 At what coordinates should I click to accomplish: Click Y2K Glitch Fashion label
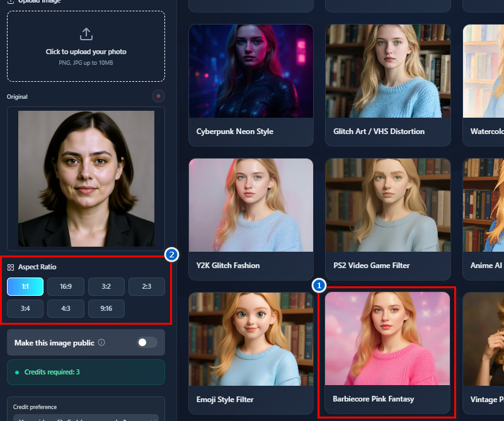coord(228,266)
